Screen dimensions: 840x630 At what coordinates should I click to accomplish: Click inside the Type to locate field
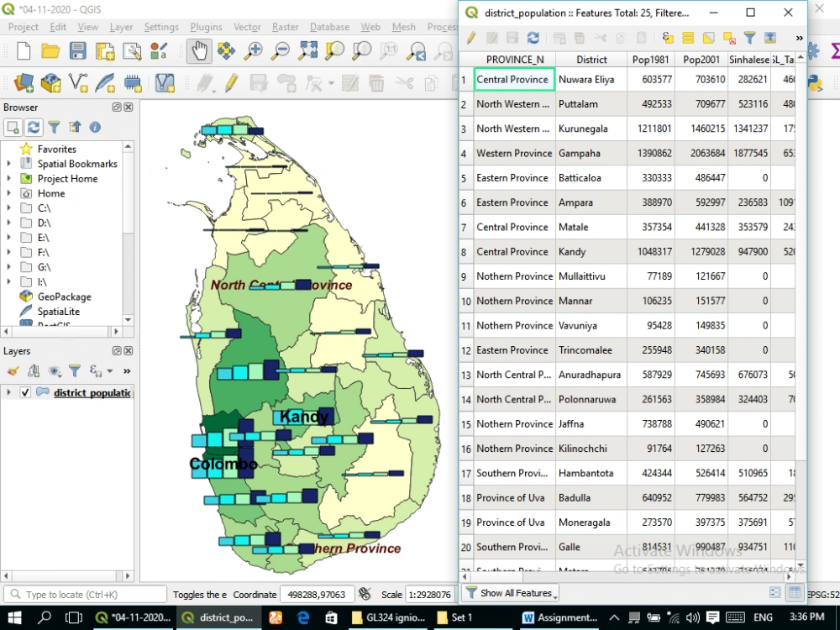point(84,594)
